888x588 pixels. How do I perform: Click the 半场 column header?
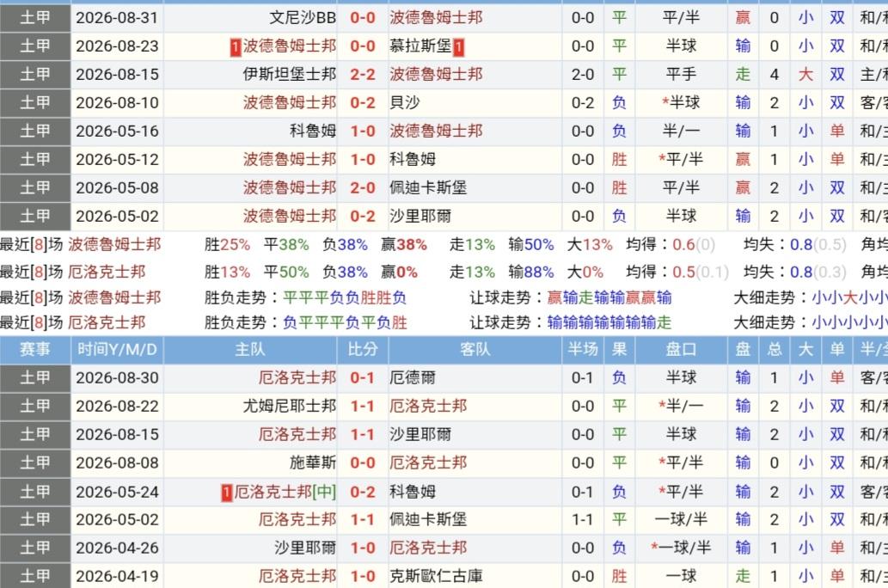click(x=583, y=350)
